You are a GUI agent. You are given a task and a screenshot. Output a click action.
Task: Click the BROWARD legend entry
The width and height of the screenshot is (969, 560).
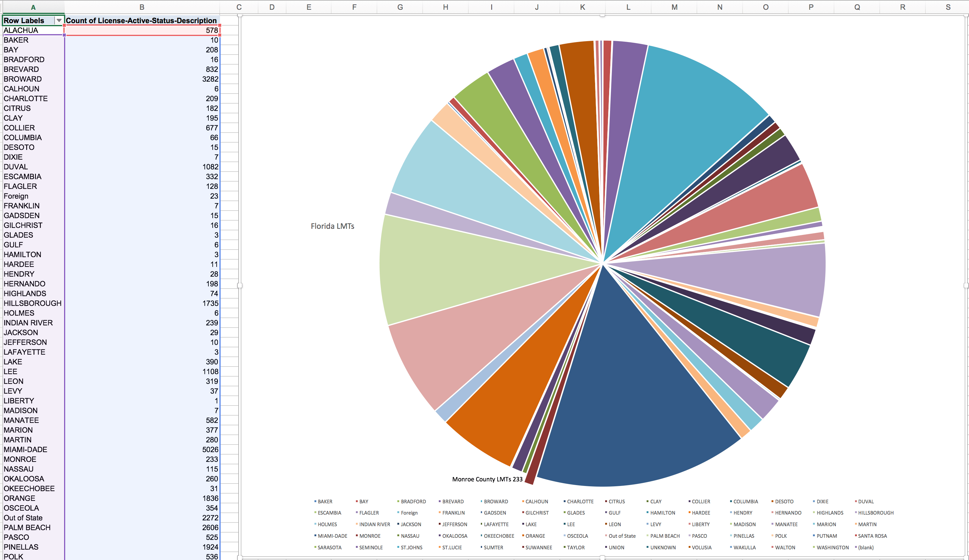[496, 502]
